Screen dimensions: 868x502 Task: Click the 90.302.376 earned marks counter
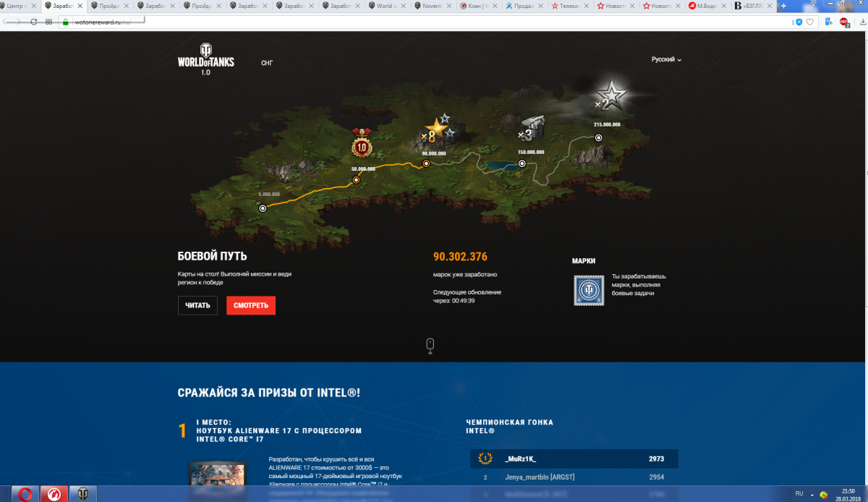pyautogui.click(x=460, y=257)
